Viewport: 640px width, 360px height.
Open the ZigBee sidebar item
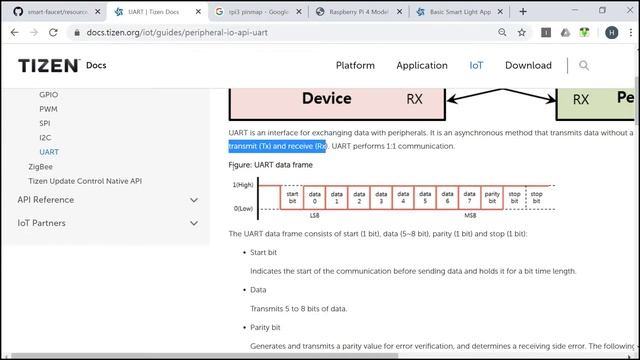pos(40,167)
